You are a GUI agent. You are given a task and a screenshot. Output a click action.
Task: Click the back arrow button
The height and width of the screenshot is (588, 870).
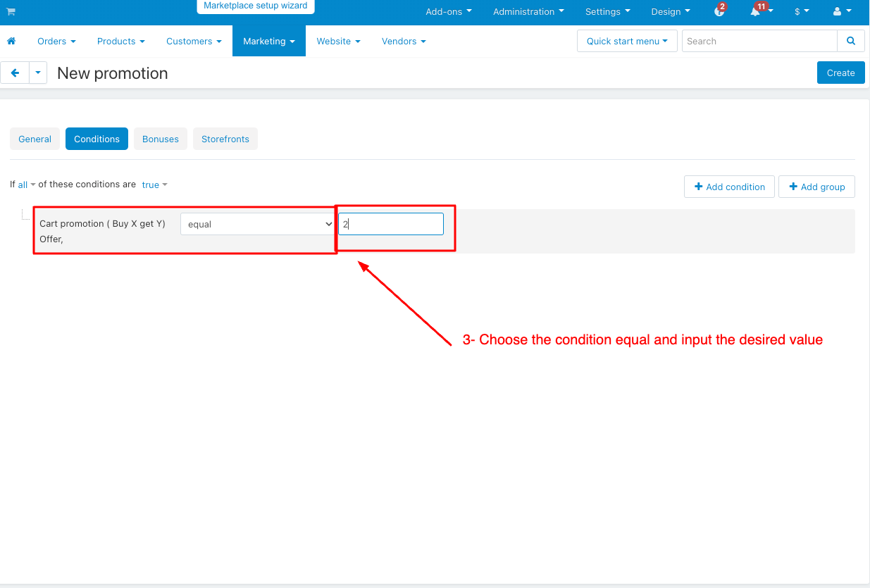coord(15,73)
